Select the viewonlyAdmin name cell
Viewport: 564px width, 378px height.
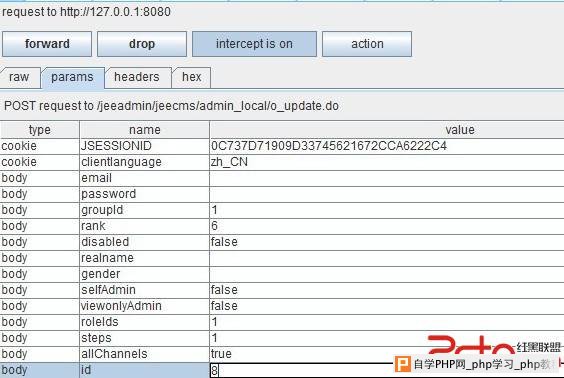point(144,306)
